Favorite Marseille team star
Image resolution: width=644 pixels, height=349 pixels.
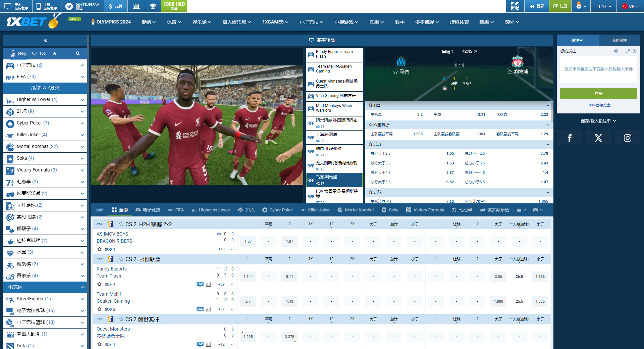[395, 72]
